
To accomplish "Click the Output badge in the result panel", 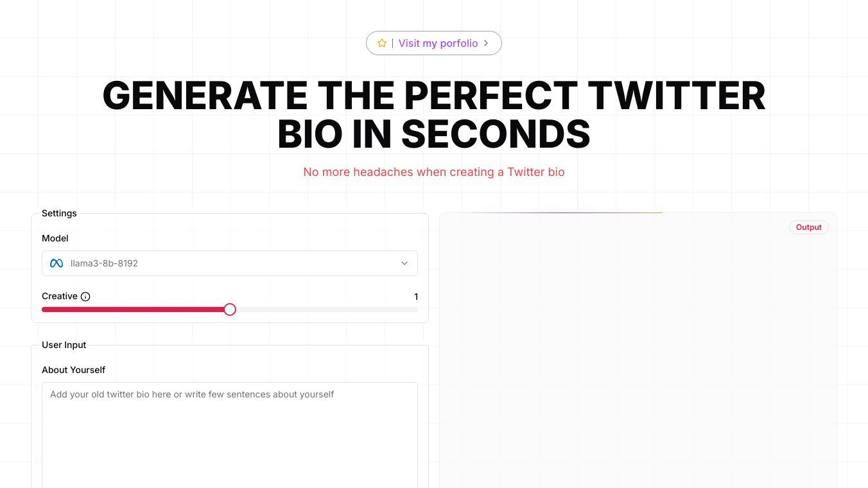I will (x=808, y=227).
